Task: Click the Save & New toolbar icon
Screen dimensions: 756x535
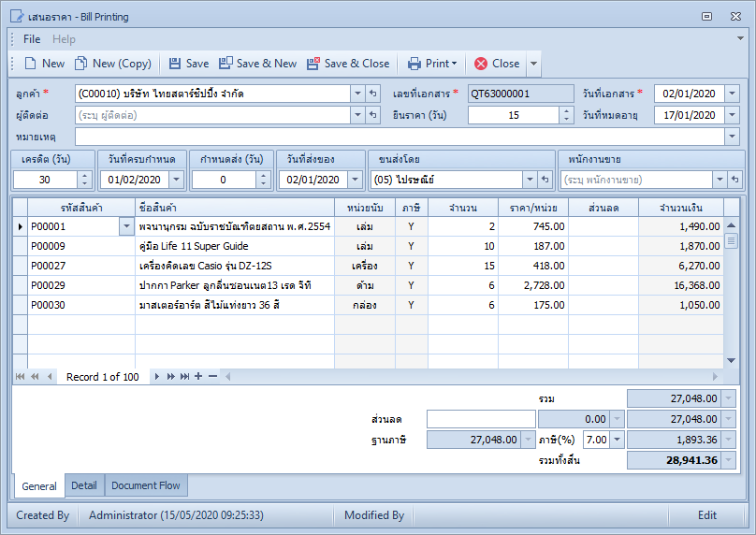Action: (x=225, y=64)
